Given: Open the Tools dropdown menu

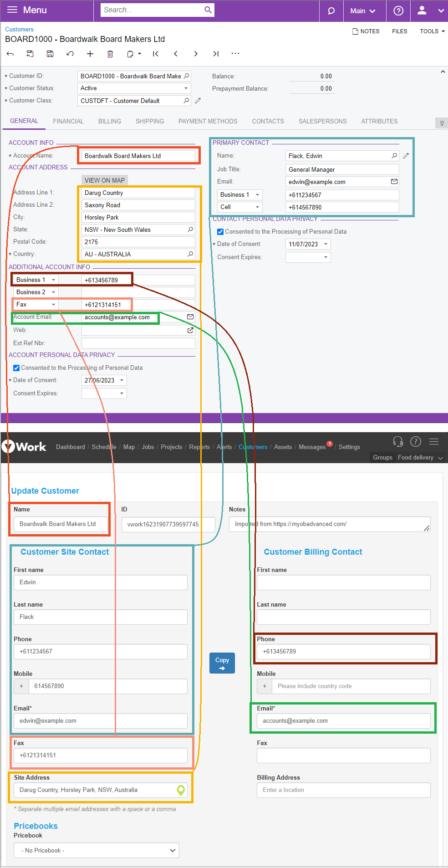Looking at the screenshot, I should (432, 31).
